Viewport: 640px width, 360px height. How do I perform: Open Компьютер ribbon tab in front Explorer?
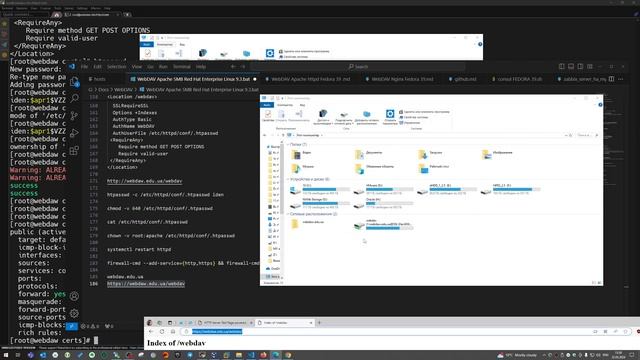pos(285,105)
